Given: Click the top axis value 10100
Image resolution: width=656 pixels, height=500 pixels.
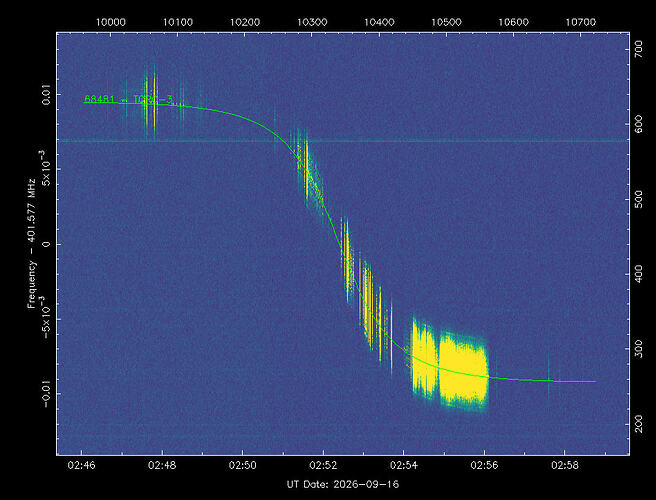Looking at the screenshot, I should 178,22.
